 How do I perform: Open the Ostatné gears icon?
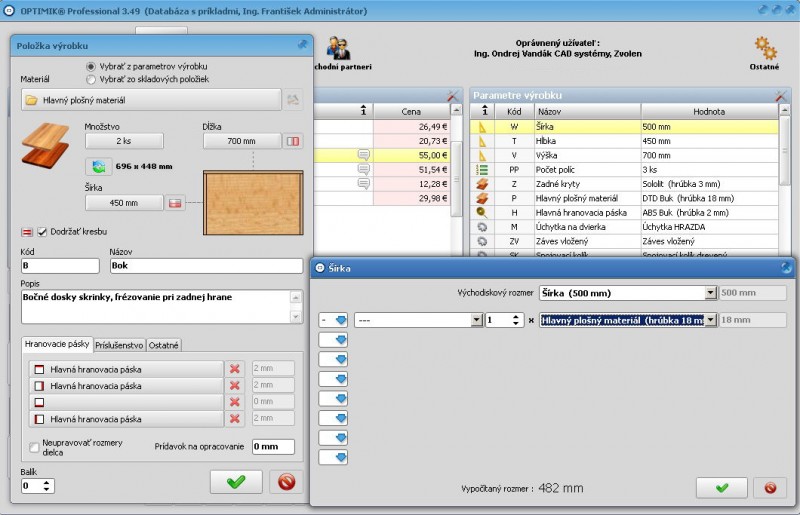(765, 49)
